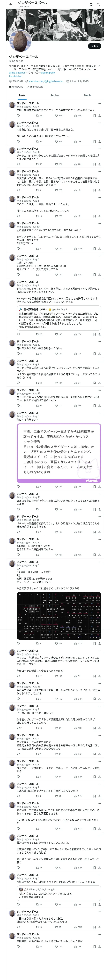Repost the post showing 39 reposts
Image resolution: width=110 pixels, height=980 pixels.
(x=37, y=116)
